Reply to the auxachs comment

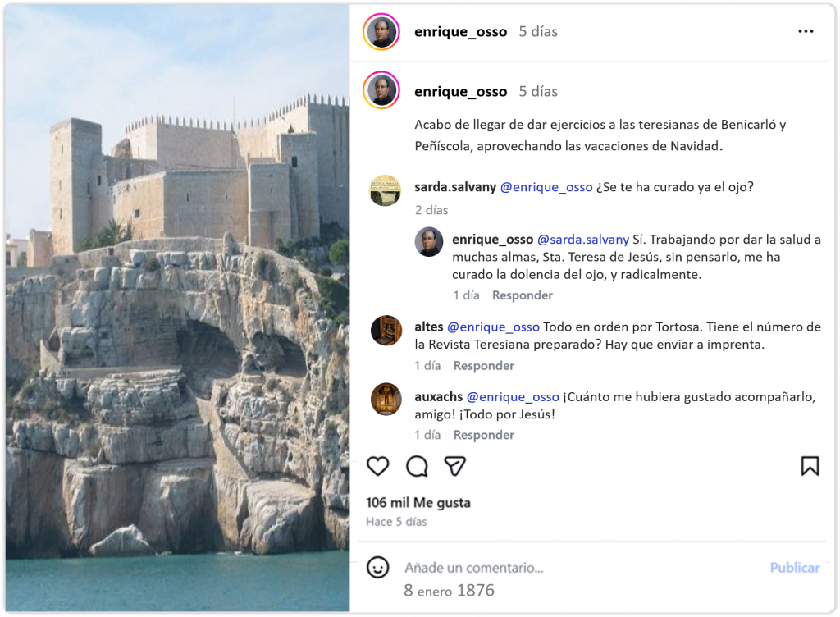(x=484, y=435)
